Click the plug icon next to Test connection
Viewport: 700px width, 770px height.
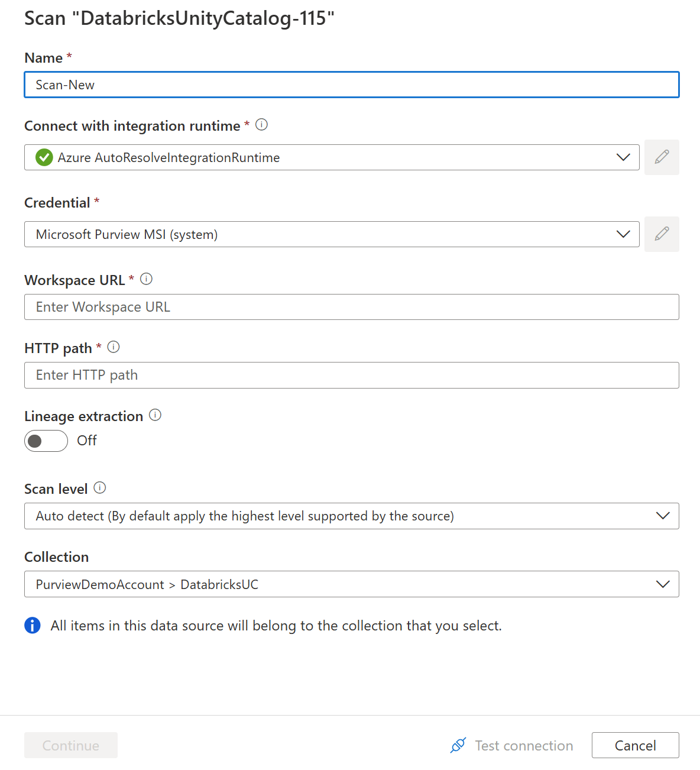458,745
